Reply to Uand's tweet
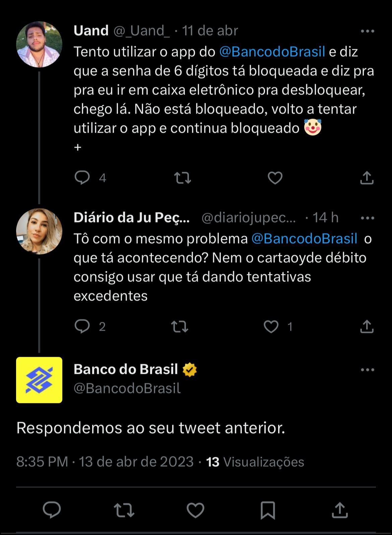The width and height of the screenshot is (392, 535). (82, 178)
